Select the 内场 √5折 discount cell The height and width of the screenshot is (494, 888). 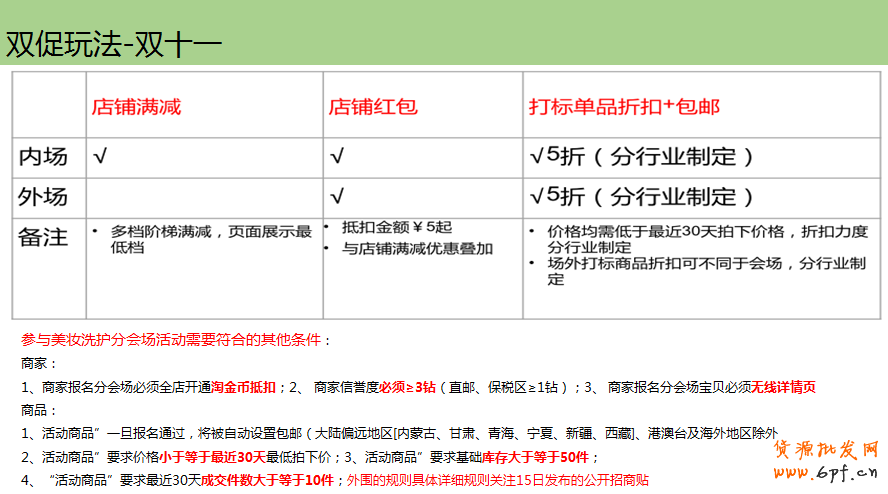(x=641, y=157)
